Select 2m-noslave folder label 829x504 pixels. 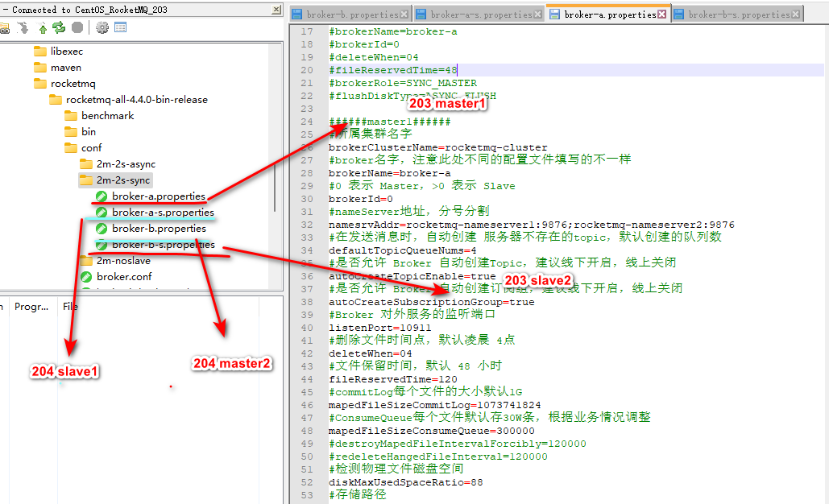tap(123, 261)
